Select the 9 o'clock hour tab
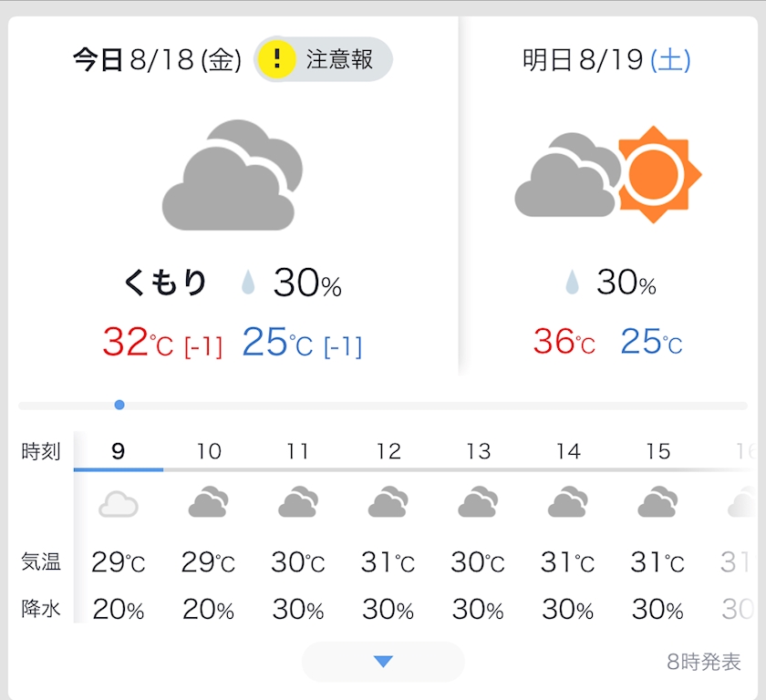Viewport: 766px width, 700px height. point(119,451)
